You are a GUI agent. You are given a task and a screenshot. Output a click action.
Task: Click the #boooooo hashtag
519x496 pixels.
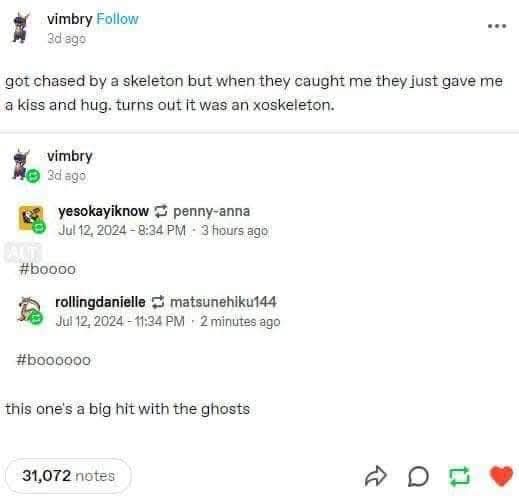53,360
